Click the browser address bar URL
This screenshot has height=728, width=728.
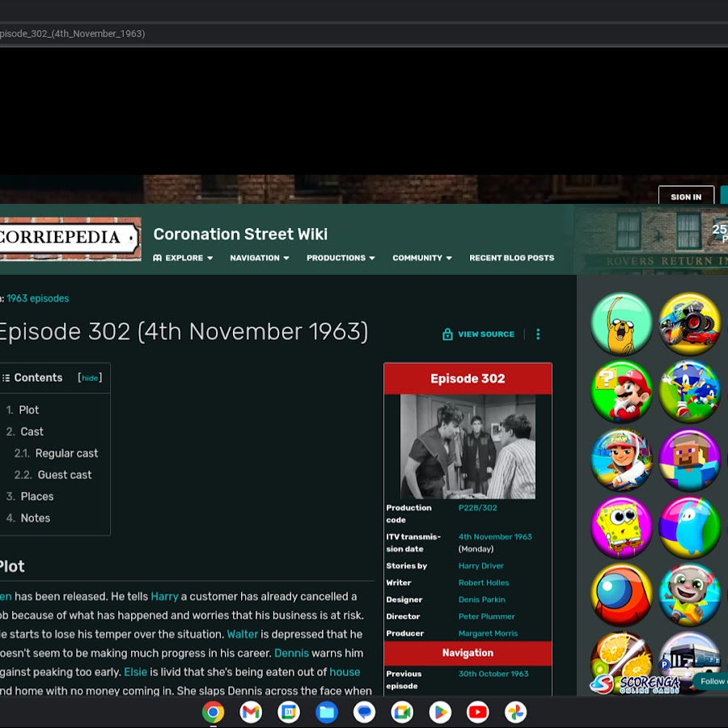click(x=73, y=34)
